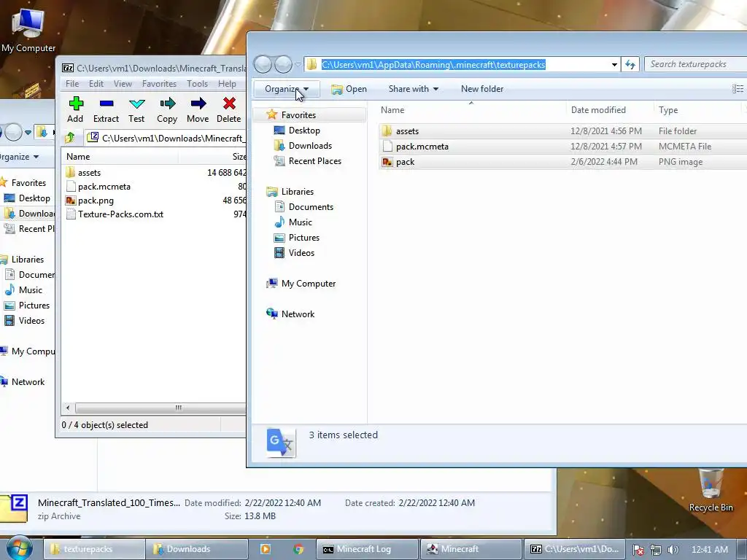Sort by the Date modified column header

point(609,110)
